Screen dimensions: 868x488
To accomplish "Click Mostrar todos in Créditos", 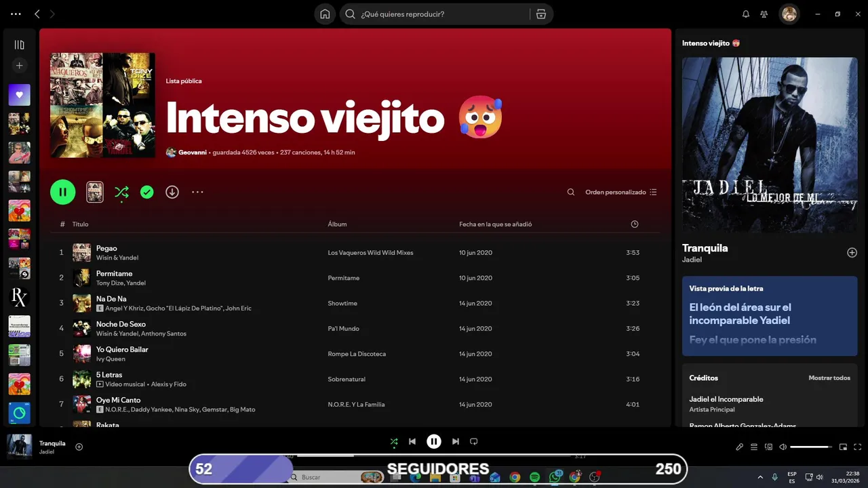I will 829,378.
